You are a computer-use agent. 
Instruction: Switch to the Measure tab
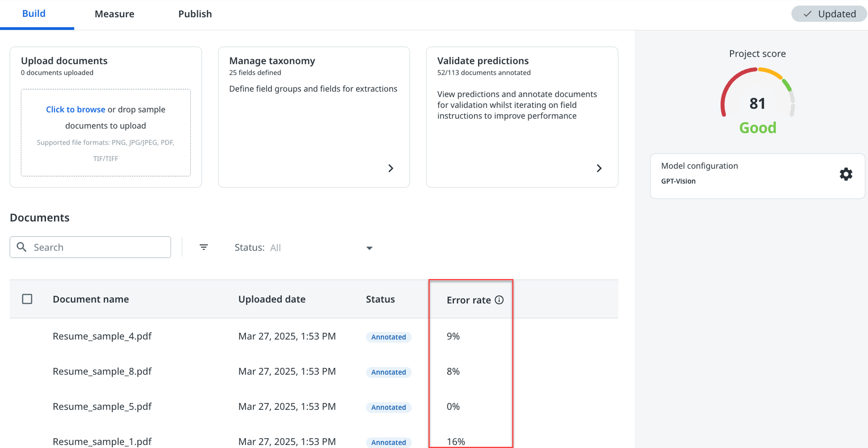point(114,14)
